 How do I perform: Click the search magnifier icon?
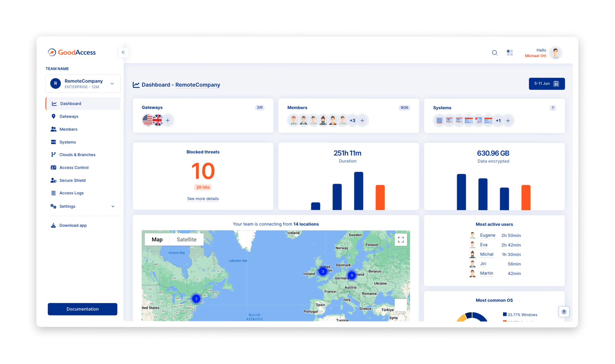point(495,53)
